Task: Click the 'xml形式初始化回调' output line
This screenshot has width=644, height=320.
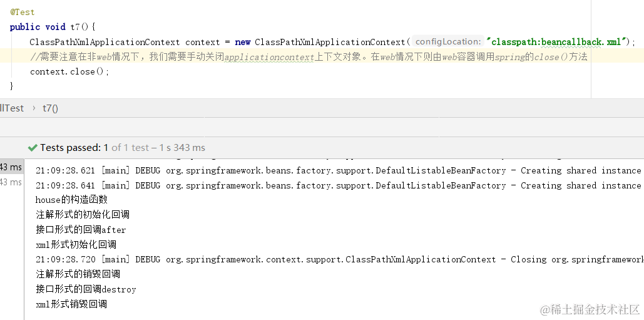Action: (x=76, y=245)
